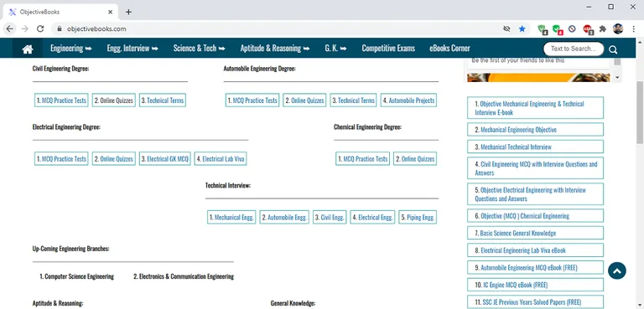The height and width of the screenshot is (309, 644).
Task: Open Competitive Exams menu item
Action: point(388,49)
